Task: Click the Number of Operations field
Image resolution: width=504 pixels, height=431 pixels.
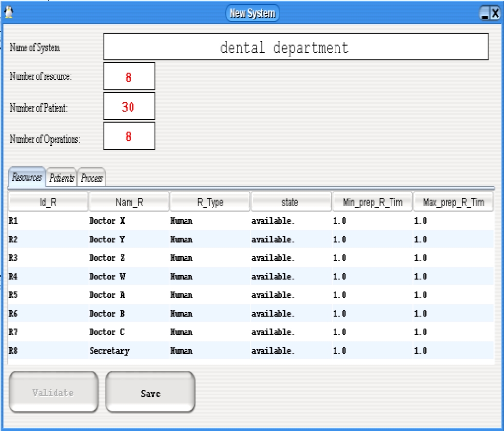Action: click(129, 136)
